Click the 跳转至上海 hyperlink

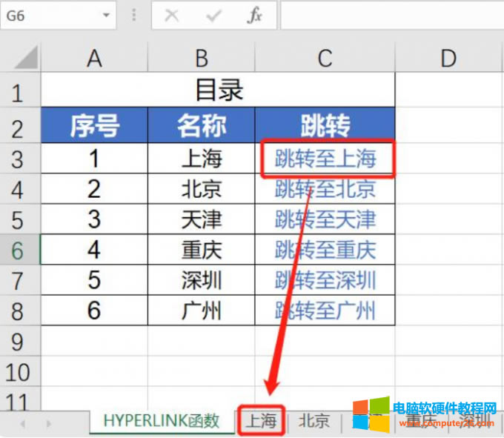pyautogui.click(x=325, y=158)
